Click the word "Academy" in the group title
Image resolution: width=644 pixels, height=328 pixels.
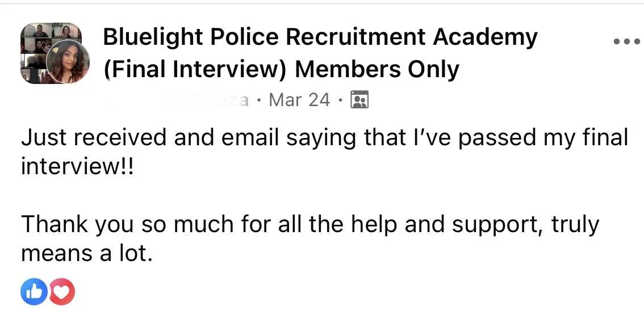484,37
